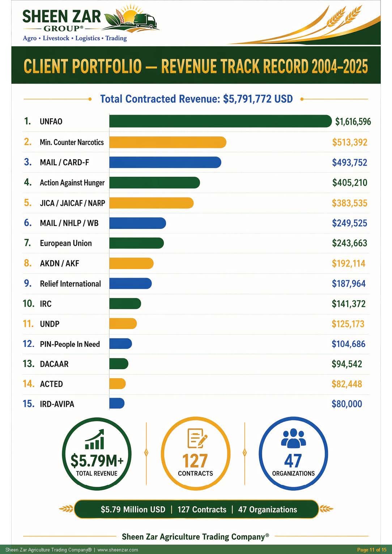Click the Relief International label
This screenshot has width=392, height=554.
[71, 284]
